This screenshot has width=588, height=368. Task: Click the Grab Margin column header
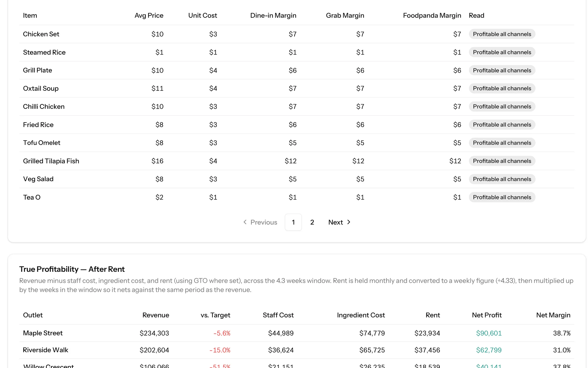345,15
